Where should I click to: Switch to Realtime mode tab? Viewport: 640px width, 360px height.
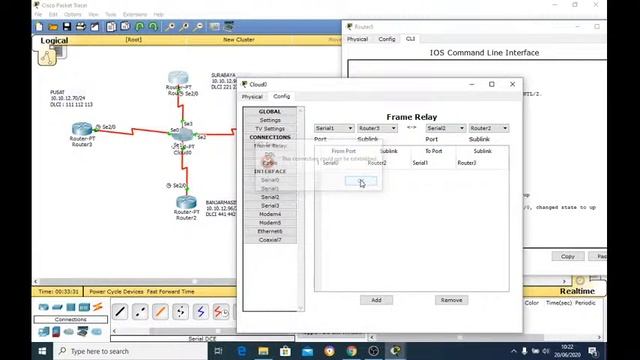pyautogui.click(x=577, y=291)
